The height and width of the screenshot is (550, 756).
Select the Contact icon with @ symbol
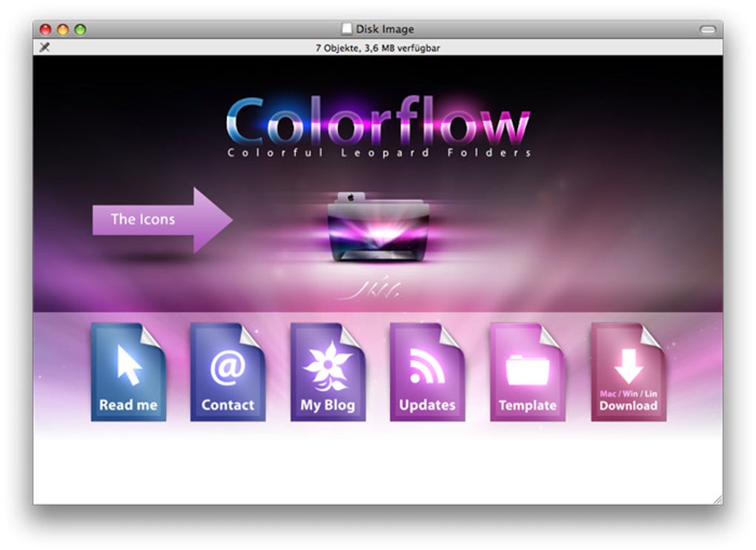pos(228,373)
